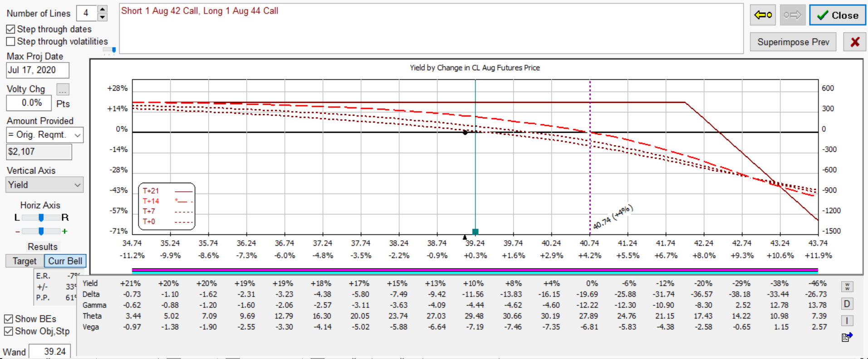
Task: Click the T+7 legend entry
Action: pyautogui.click(x=167, y=211)
